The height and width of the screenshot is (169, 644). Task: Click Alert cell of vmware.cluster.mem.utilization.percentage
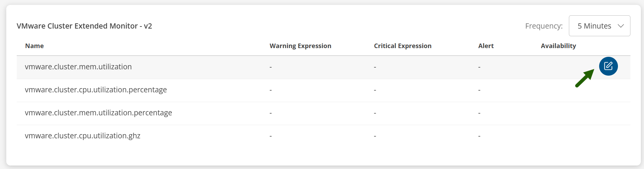(x=479, y=113)
